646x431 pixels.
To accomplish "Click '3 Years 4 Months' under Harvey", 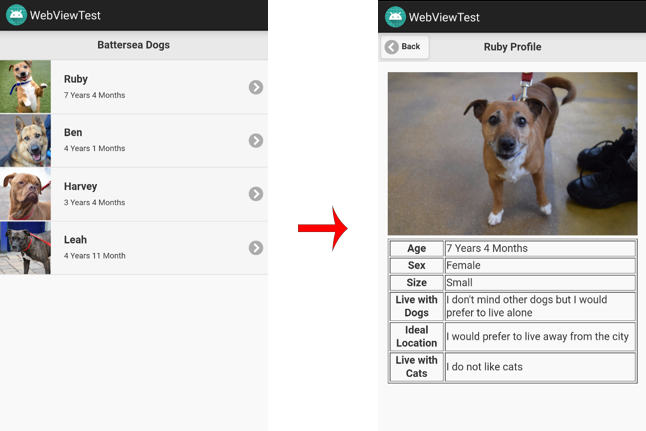I will tap(94, 202).
